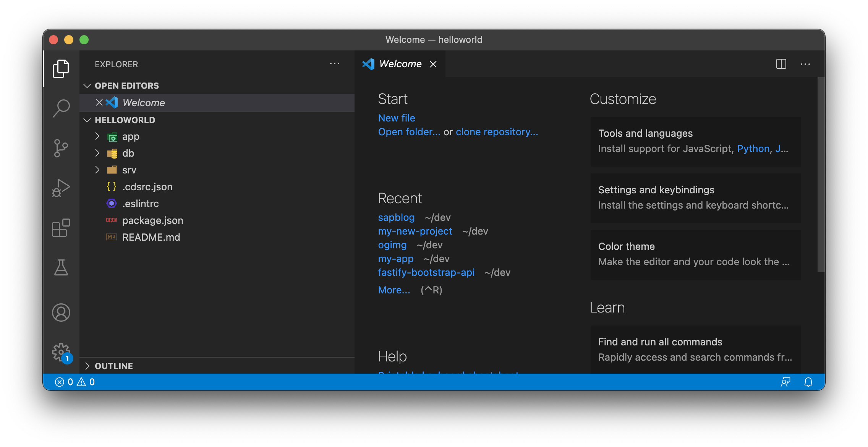Open recent project my-new-project
868x447 pixels.
tap(415, 231)
